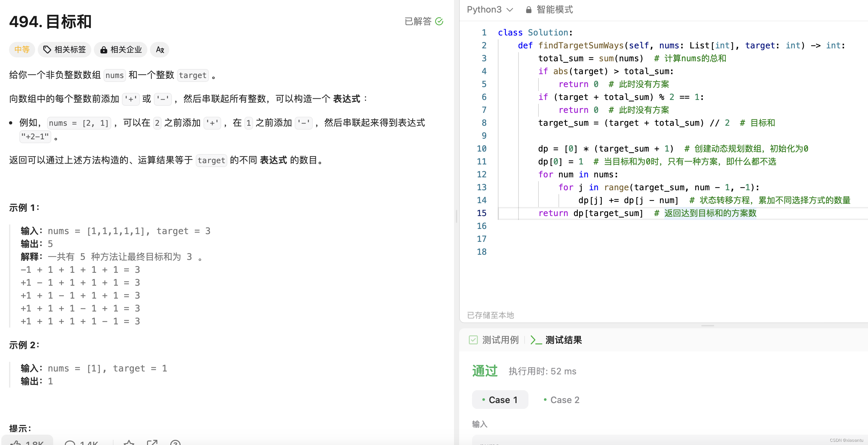
Task: Select Case 2 result
Action: pos(561,400)
